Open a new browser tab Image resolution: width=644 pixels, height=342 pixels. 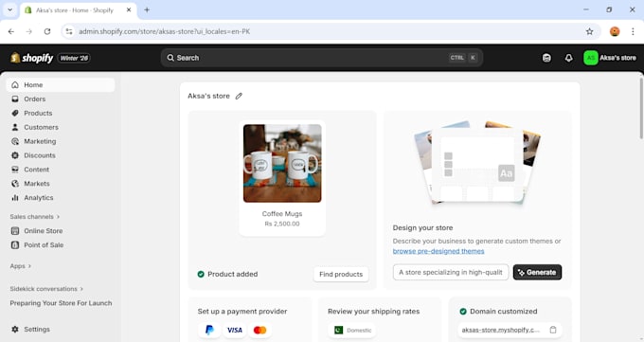(x=147, y=9)
